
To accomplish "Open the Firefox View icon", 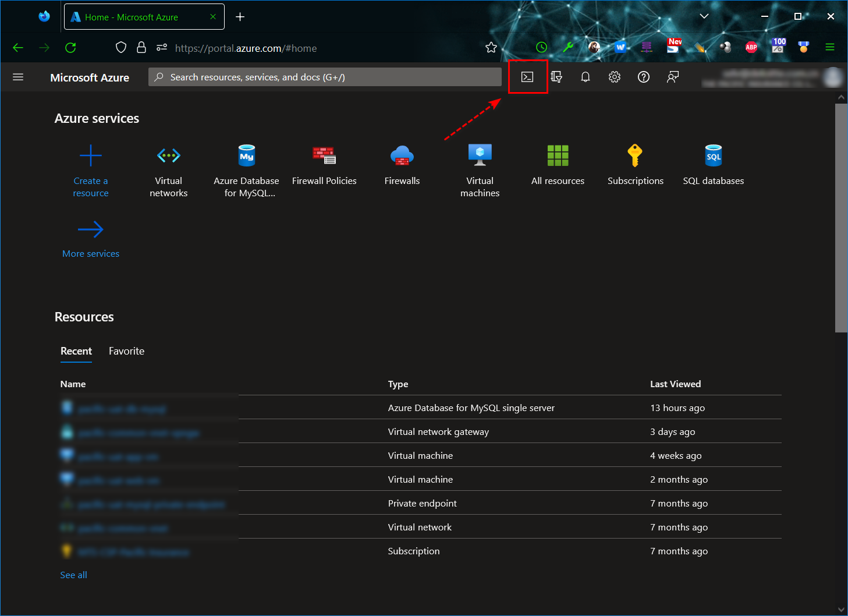I will tap(44, 16).
